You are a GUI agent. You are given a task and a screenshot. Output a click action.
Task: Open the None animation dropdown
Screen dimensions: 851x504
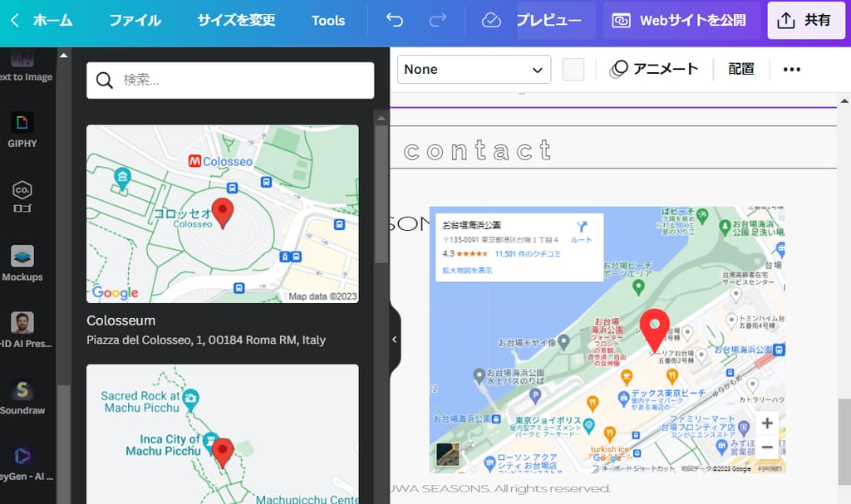[473, 70]
